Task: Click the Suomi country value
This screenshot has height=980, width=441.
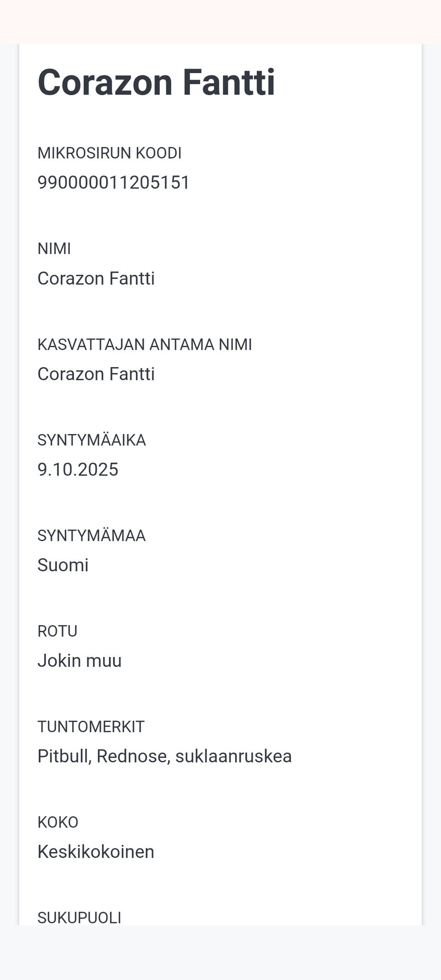Action: pos(63,565)
